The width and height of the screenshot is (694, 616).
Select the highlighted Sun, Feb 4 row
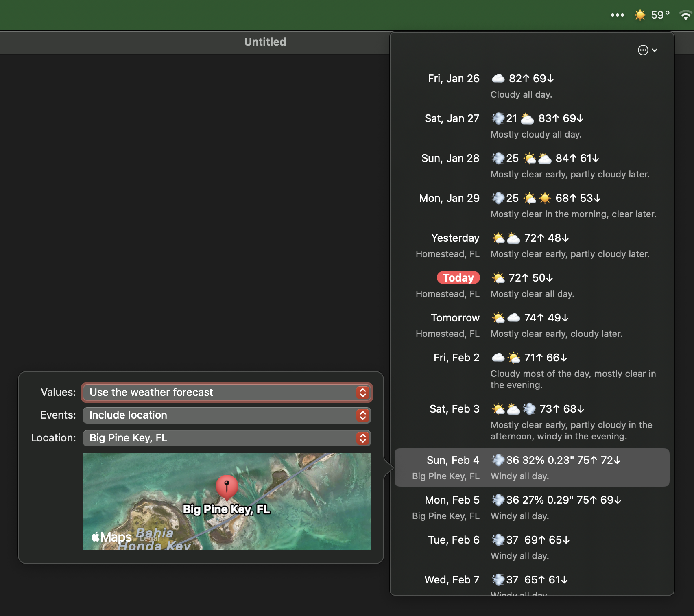[x=532, y=467]
